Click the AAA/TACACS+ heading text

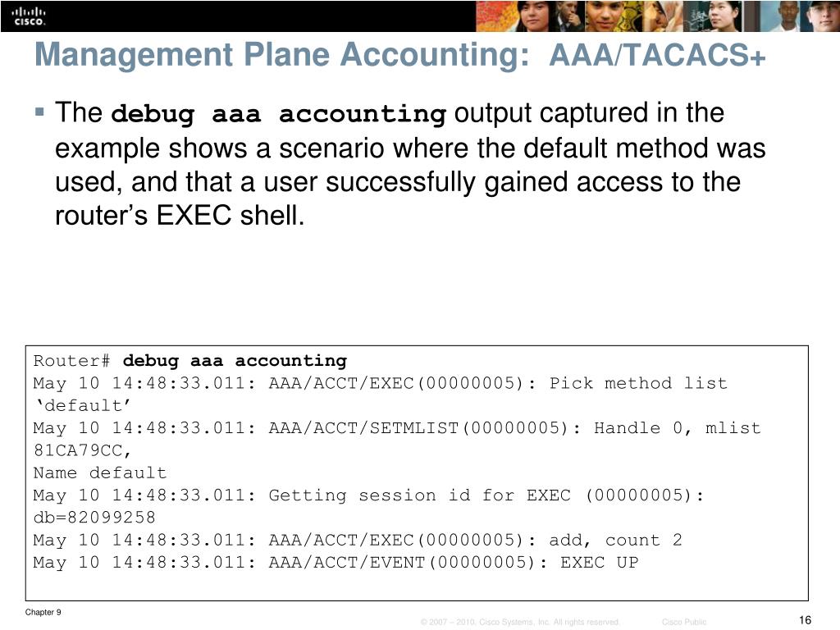[x=657, y=55]
